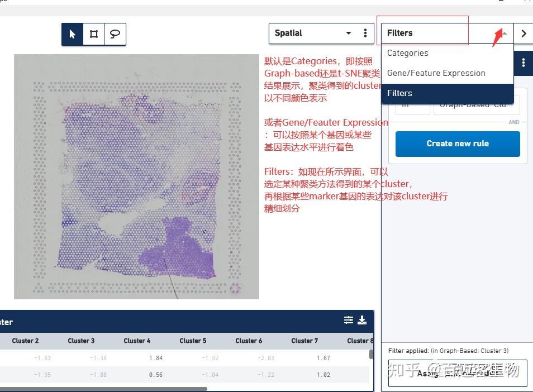533x392 pixels.
Task: Click the tissue image thumbnail area
Action: (136, 176)
